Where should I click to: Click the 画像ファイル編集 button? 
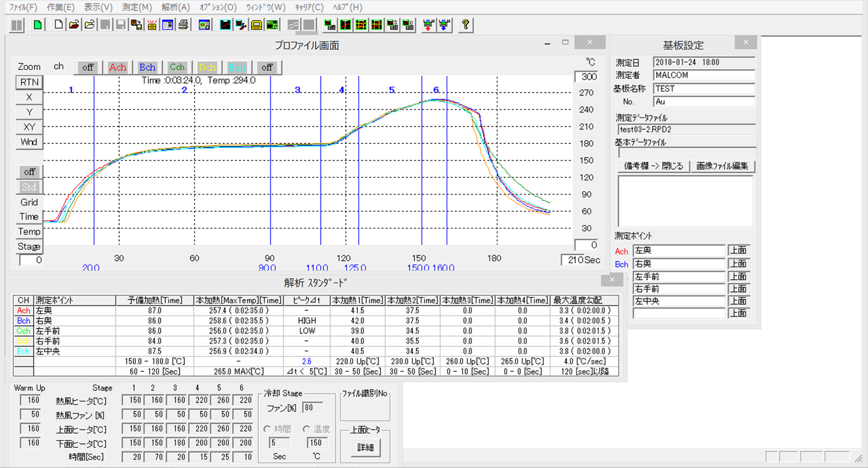click(722, 167)
